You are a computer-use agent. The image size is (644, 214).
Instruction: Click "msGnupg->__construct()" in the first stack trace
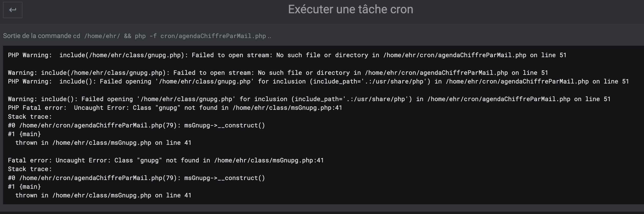224,125
